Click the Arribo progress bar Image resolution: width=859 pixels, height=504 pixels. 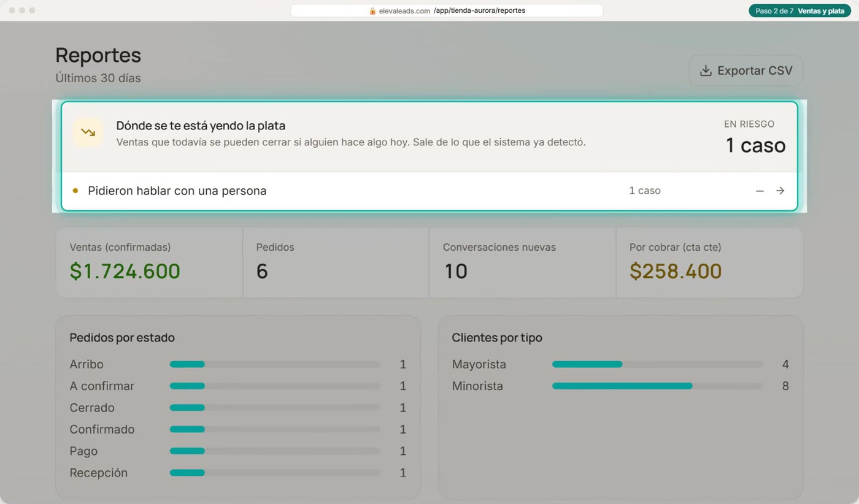click(x=275, y=364)
